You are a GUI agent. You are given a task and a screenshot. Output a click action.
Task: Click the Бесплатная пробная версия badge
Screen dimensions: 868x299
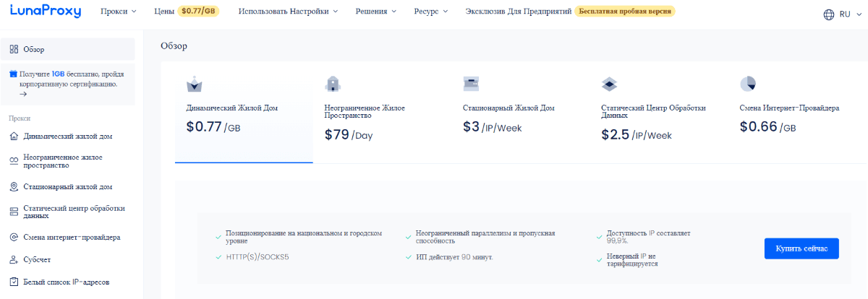tap(625, 12)
